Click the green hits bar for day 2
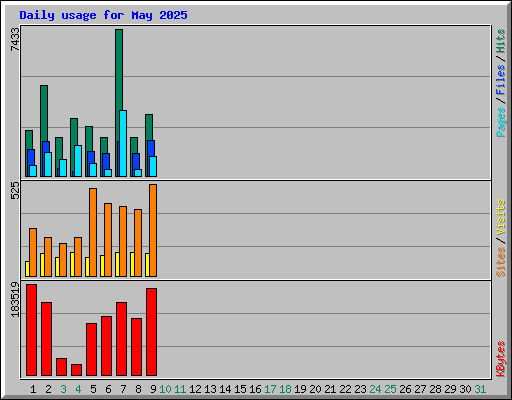Viewport: 512px width, 400px height. [44, 113]
